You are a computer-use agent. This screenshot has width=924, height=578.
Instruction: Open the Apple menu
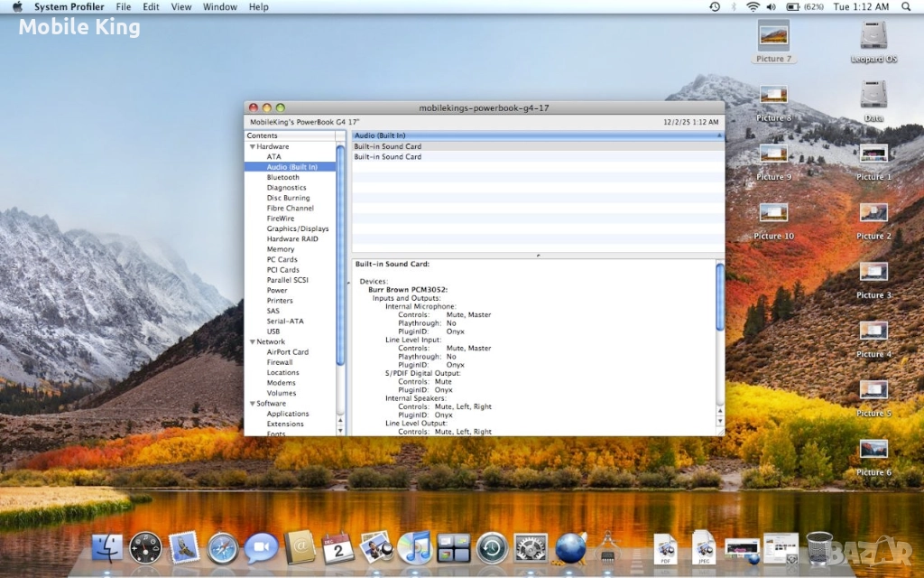coord(17,6)
